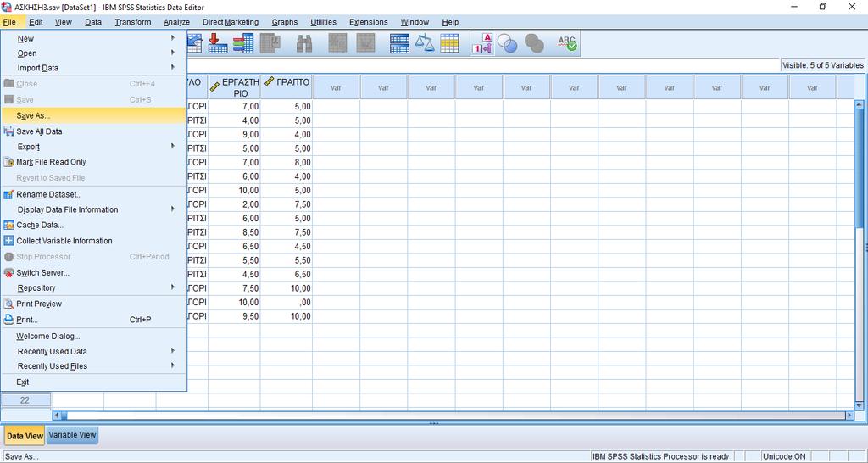Click the Save All Data disk icon
868x463 pixels.
[x=8, y=131]
